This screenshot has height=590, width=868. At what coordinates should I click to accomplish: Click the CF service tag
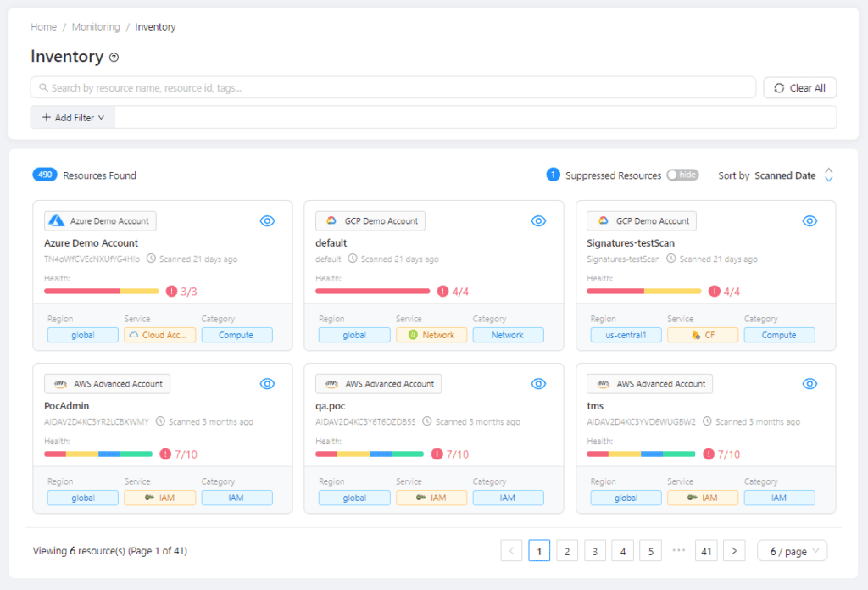pyautogui.click(x=703, y=335)
